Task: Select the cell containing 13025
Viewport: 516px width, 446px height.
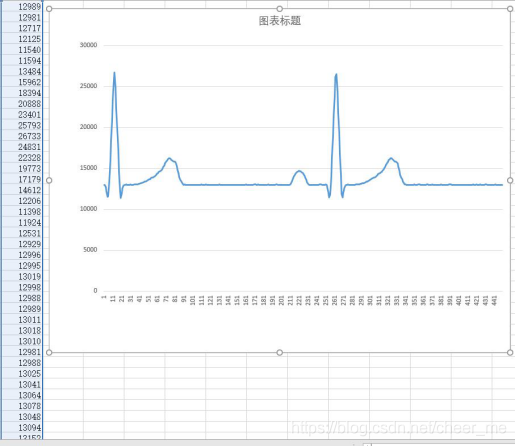Action: pos(22,373)
